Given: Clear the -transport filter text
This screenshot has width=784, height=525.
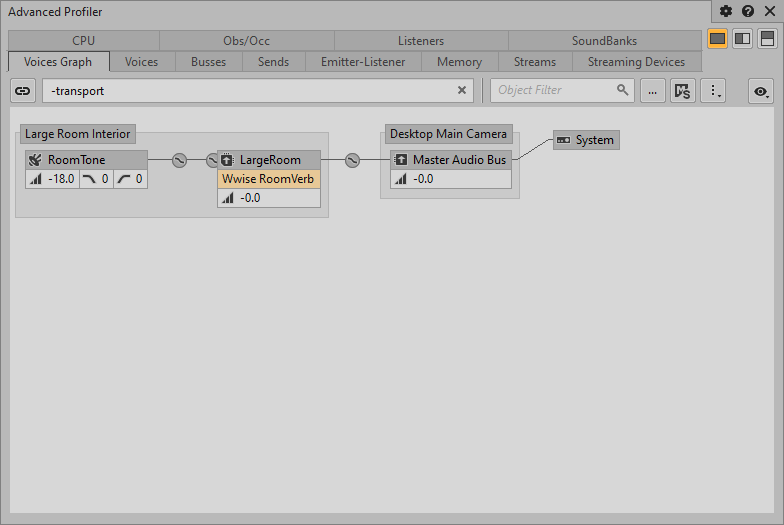Looking at the screenshot, I should pyautogui.click(x=462, y=90).
